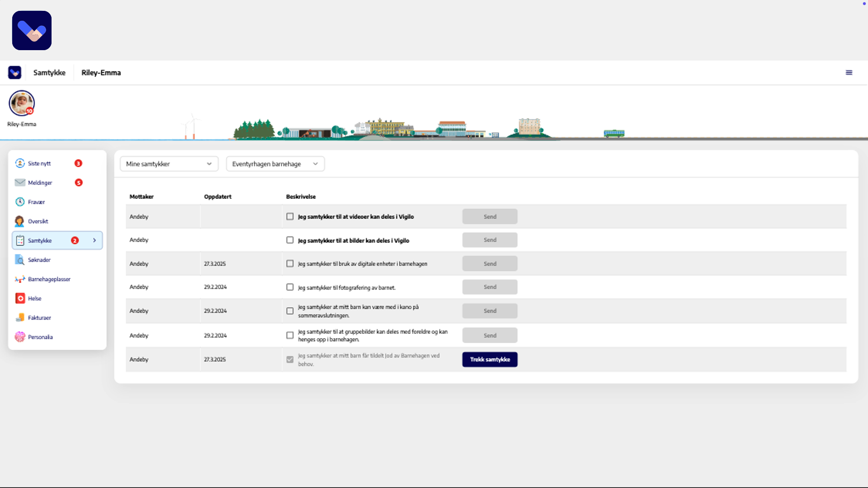Select the Fravær clock icon
This screenshot has height=488, width=868.
pyautogui.click(x=20, y=202)
